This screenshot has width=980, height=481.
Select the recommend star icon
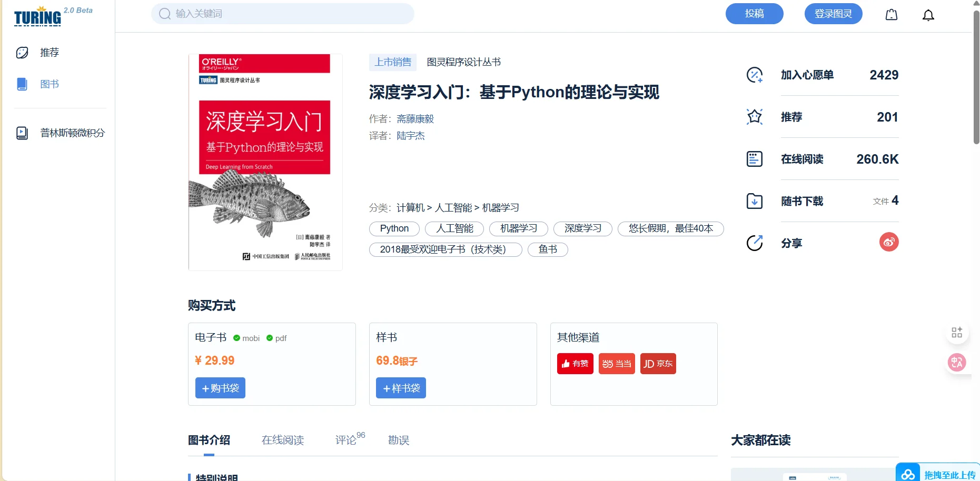pyautogui.click(x=754, y=117)
